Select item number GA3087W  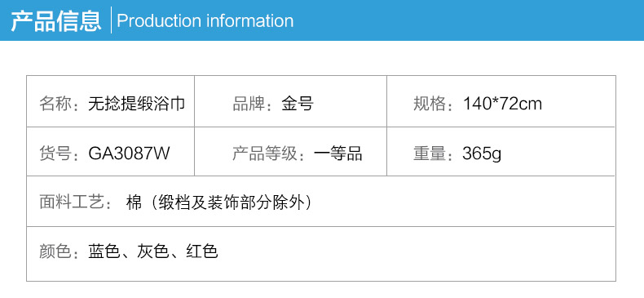(130, 154)
